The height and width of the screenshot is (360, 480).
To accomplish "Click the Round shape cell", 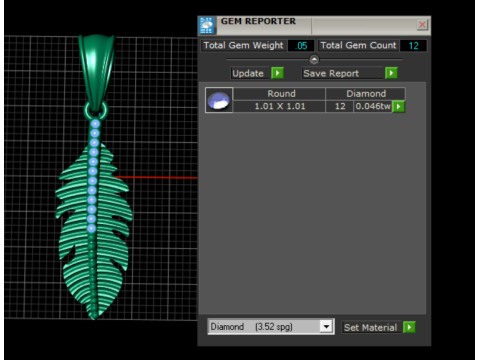I will 280,94.
